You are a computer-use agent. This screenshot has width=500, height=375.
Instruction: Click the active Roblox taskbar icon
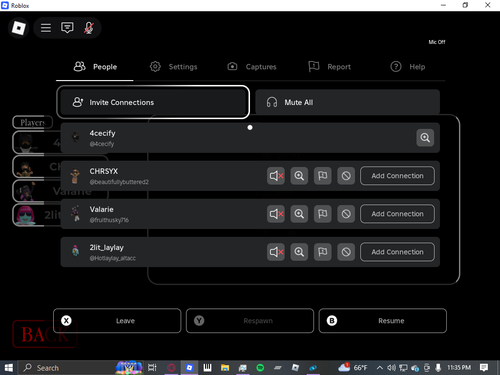189,368
